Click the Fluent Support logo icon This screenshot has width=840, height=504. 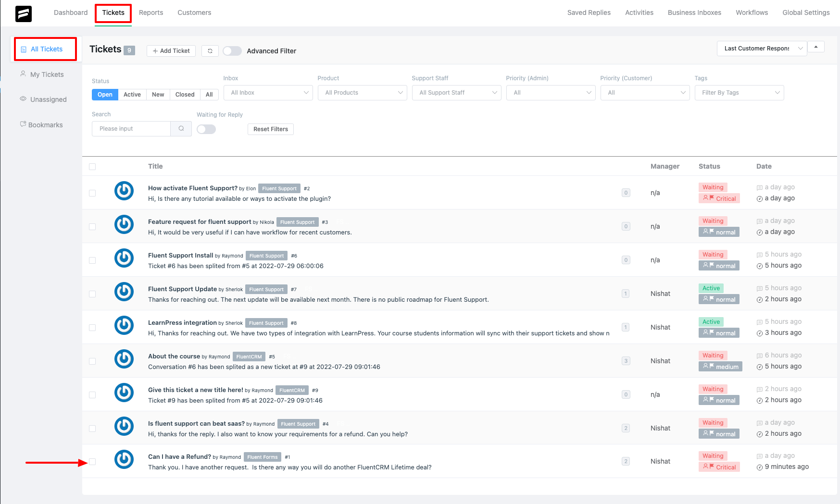coord(24,13)
